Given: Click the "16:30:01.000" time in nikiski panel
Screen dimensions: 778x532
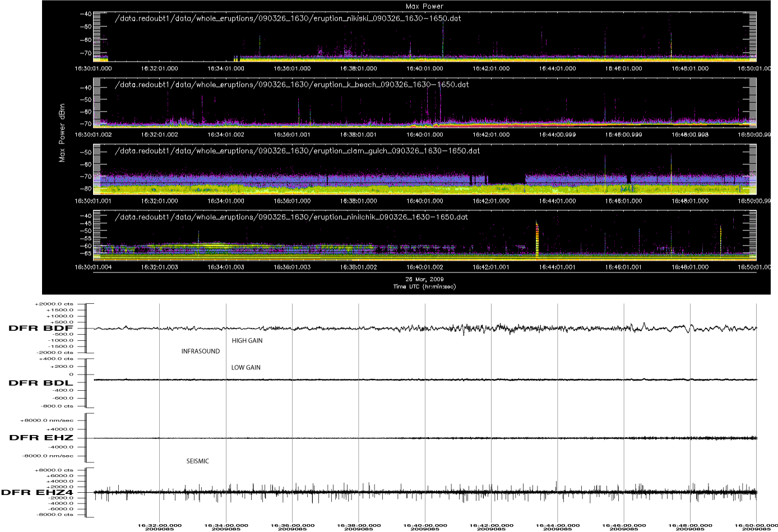Looking at the screenshot, I should 92,68.
